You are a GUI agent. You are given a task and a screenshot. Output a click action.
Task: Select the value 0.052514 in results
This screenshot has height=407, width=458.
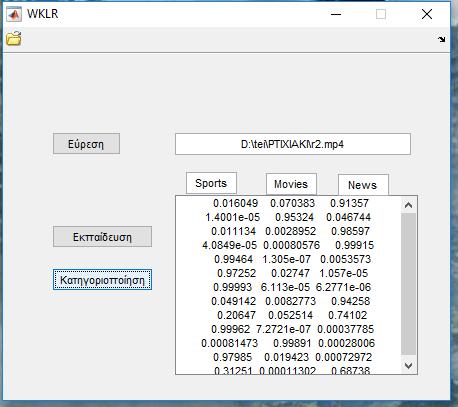[291, 315]
